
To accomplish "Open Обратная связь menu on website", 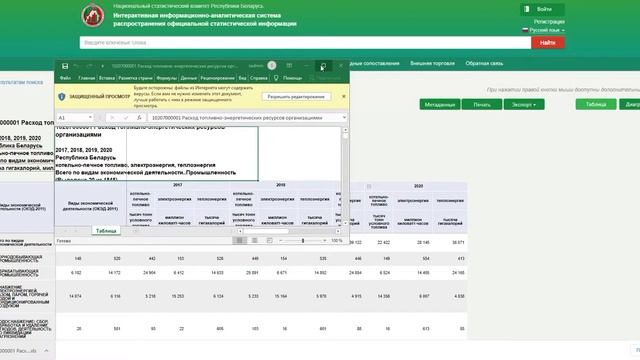I will coord(484,63).
